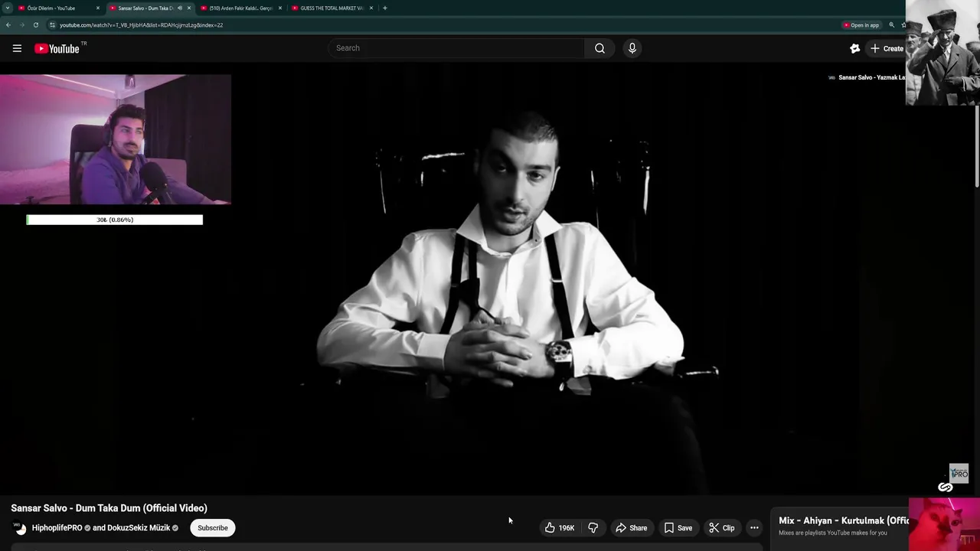Go forward with the browser forward arrow

pos(21,25)
